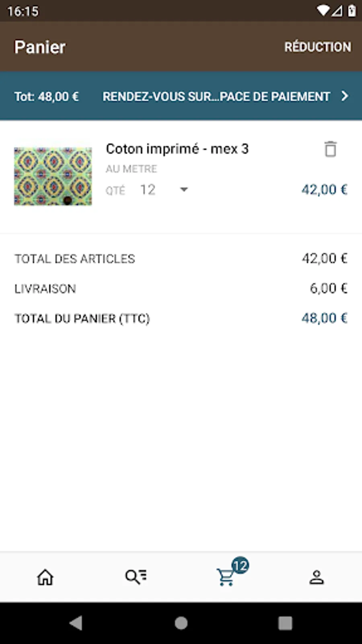
Task: Tap the payment banner chevron arrow
Action: coord(345,96)
